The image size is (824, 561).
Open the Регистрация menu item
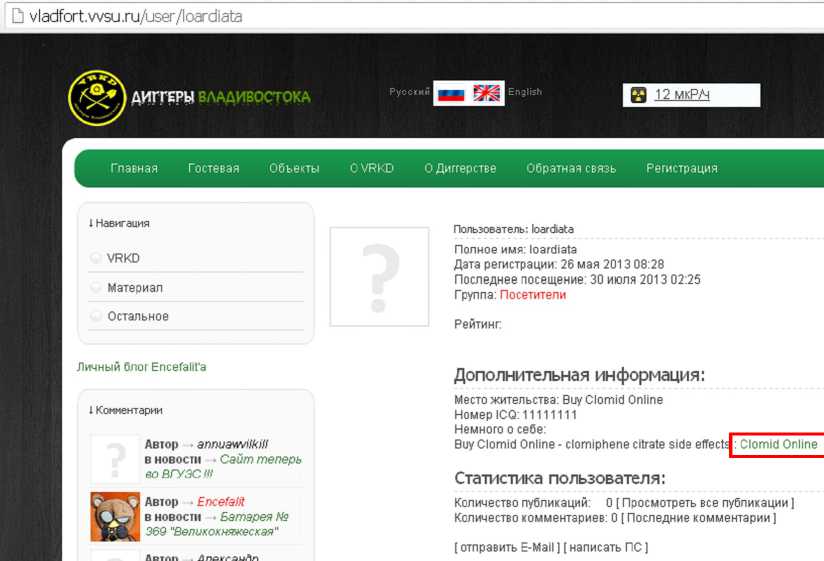[682, 168]
